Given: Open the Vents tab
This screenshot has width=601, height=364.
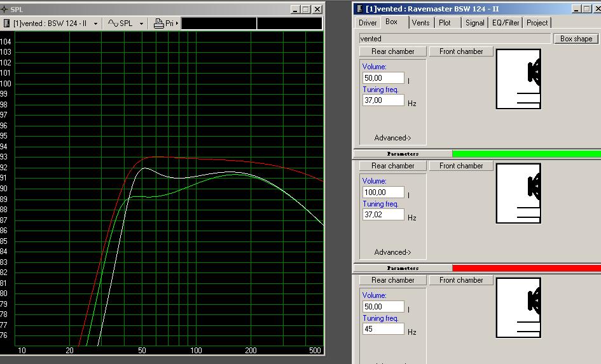Looking at the screenshot, I should pyautogui.click(x=420, y=22).
